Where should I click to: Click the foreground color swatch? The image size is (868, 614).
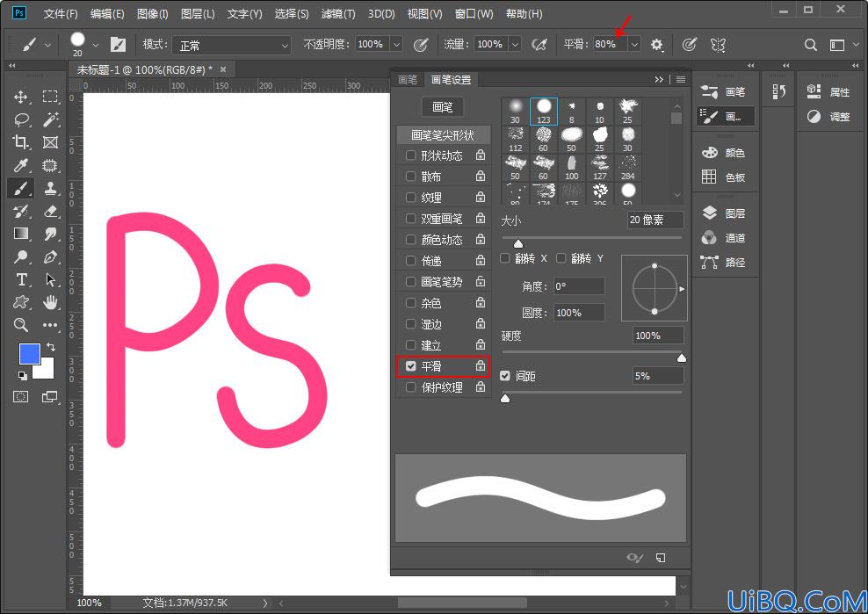coord(28,352)
